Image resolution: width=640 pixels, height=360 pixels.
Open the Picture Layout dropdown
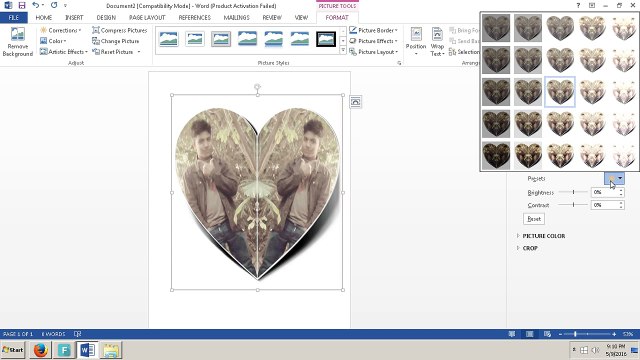[x=373, y=52]
